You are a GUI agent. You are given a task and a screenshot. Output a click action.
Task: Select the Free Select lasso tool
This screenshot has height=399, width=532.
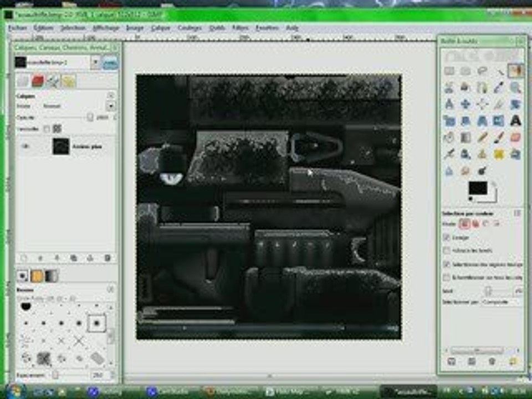[x=482, y=71]
